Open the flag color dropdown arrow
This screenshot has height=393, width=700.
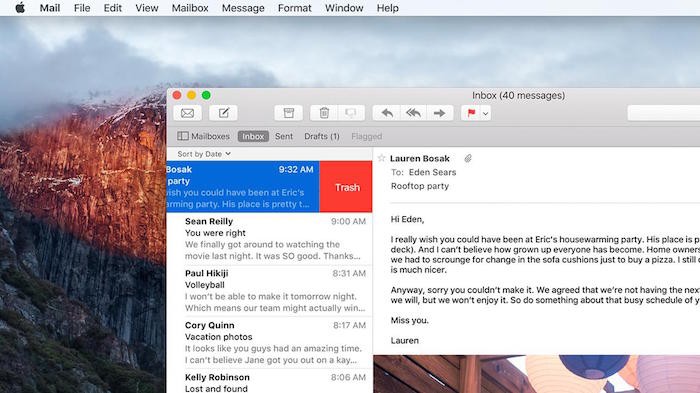pyautogui.click(x=486, y=113)
